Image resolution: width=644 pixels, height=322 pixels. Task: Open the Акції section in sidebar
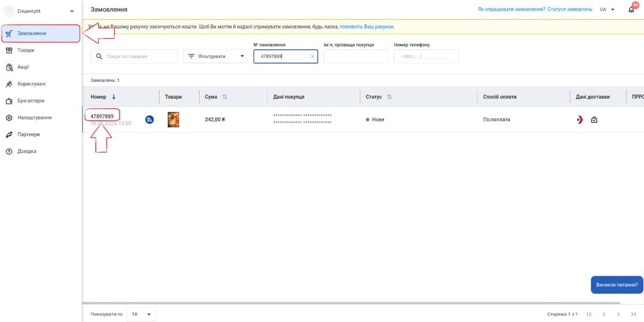click(23, 67)
